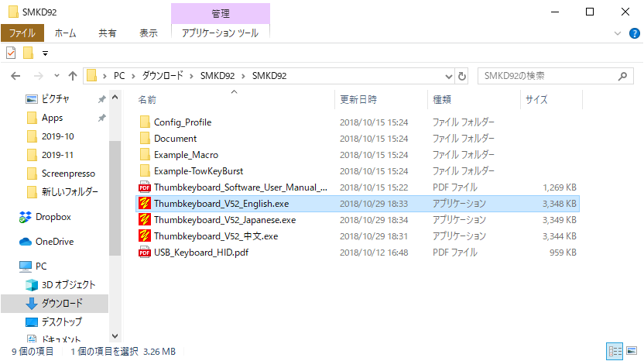Viewport: 644px width, 361px height.
Task: Go forward with the right arrow button
Action: (x=38, y=76)
